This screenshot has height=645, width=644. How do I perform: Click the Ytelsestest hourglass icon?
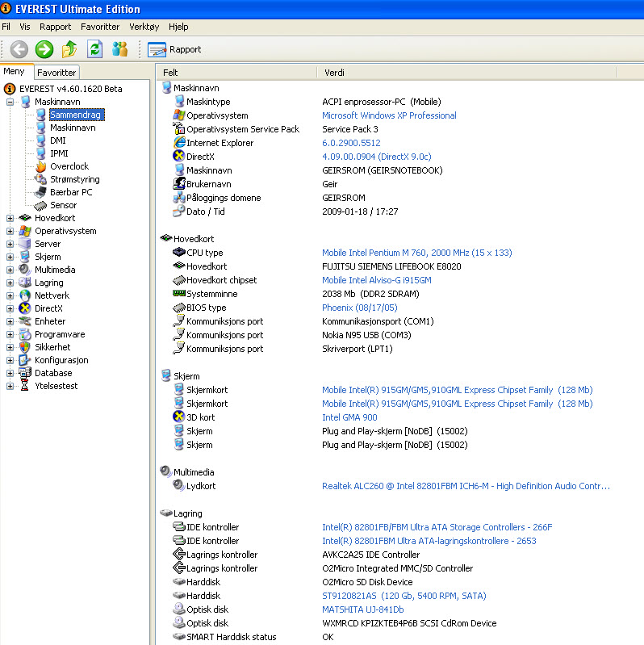point(25,386)
